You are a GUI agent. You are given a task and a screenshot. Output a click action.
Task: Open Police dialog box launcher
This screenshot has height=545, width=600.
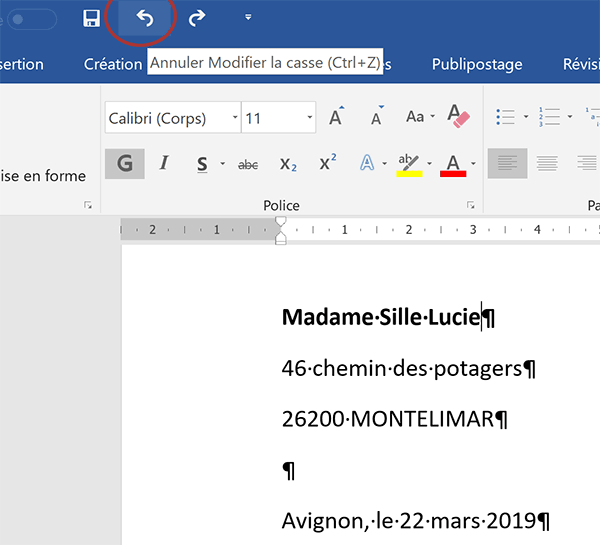[x=470, y=205]
